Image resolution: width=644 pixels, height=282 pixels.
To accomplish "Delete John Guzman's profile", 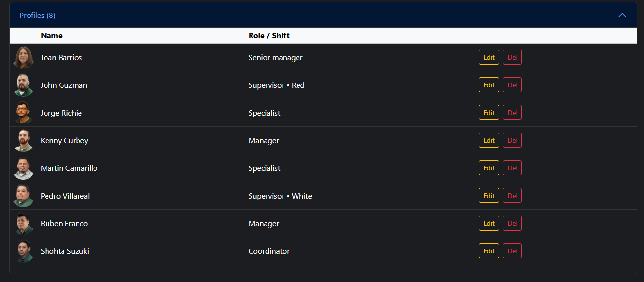I will tap(512, 85).
